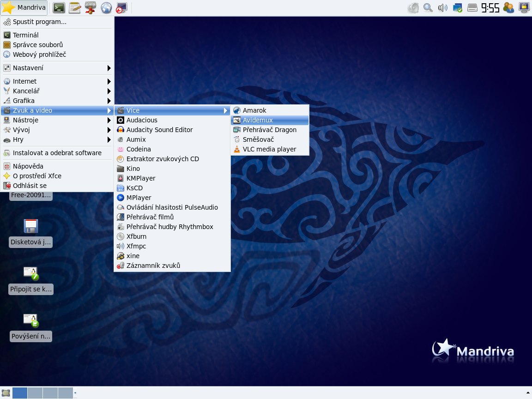Open Extraktor zvukových CD
Viewport: 532px width, 399px height.
[172, 159]
